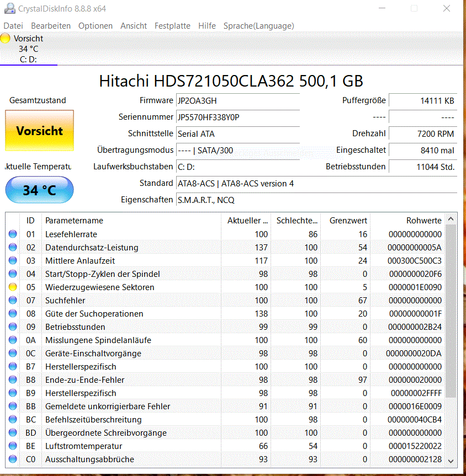466x476 pixels.
Task: Select raw value 0000001E0090 of Wiederzugewiesene Sektoren
Action: pos(415,287)
